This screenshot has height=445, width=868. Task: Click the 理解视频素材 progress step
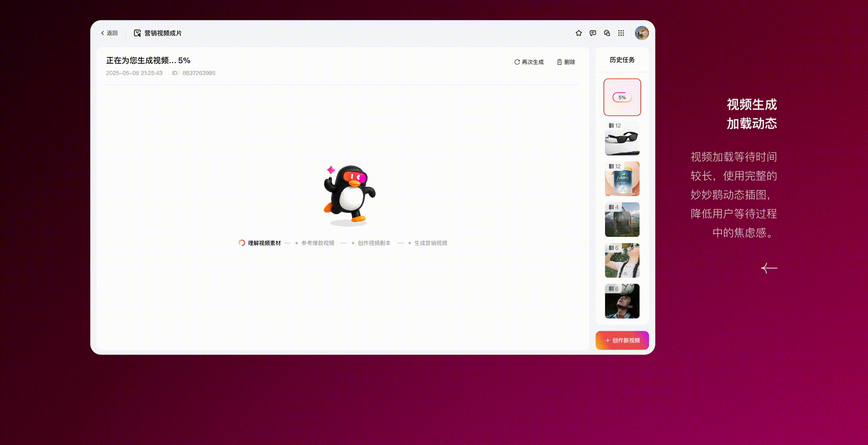pyautogui.click(x=260, y=243)
